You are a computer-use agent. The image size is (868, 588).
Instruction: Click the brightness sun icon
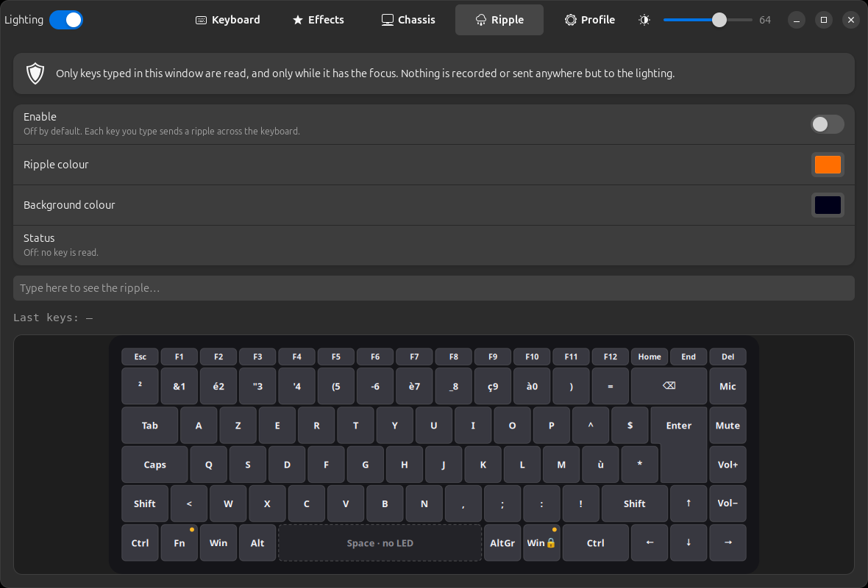pos(644,20)
